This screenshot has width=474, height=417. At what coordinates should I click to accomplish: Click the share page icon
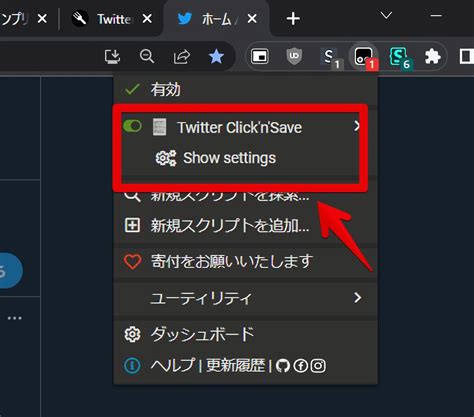182,57
